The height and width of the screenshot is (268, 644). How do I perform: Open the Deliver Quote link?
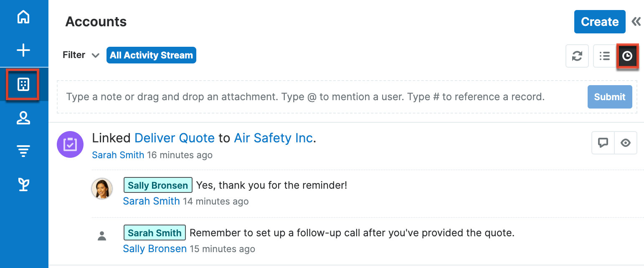[x=175, y=138]
